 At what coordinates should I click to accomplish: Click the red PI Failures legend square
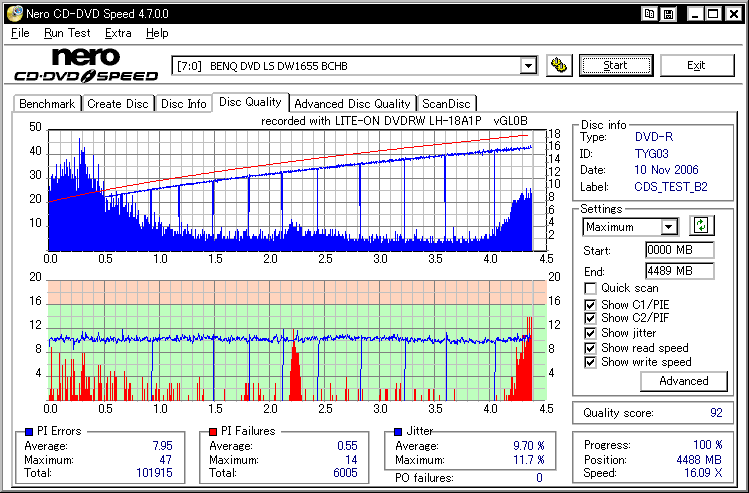click(x=213, y=432)
